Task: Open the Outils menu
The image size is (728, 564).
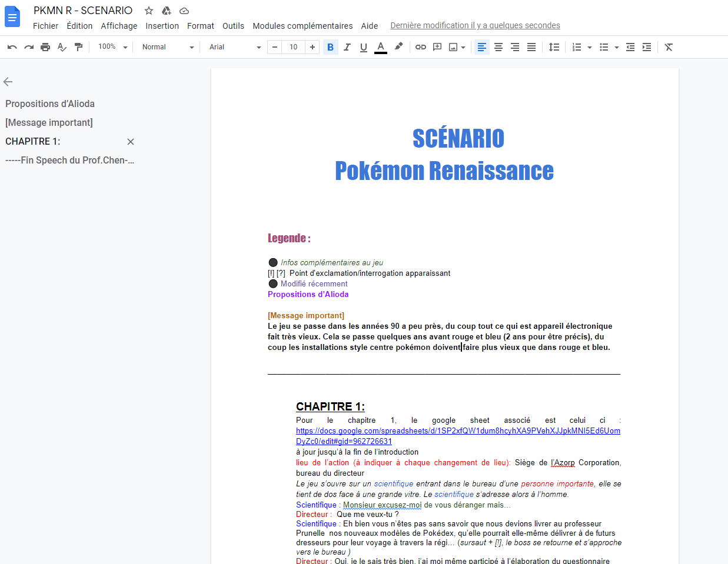Action: [x=233, y=26]
